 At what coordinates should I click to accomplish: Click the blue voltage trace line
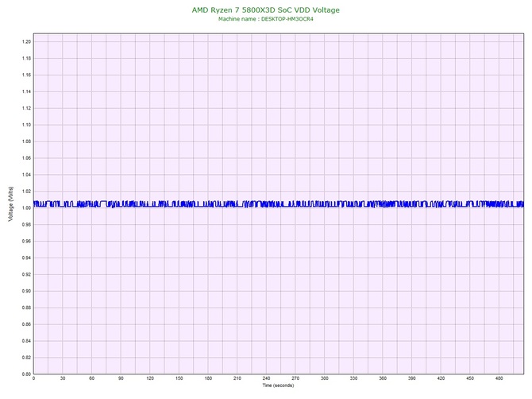pos(278,204)
